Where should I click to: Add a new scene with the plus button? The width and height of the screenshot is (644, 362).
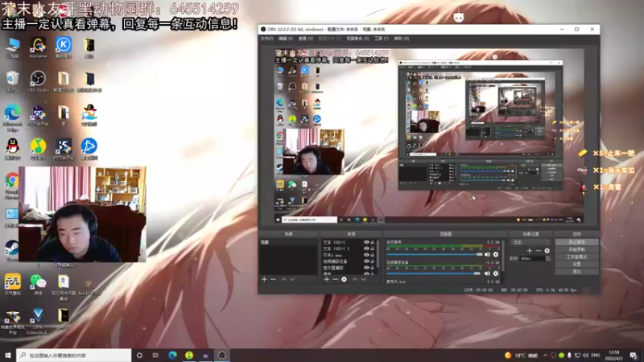264,279
